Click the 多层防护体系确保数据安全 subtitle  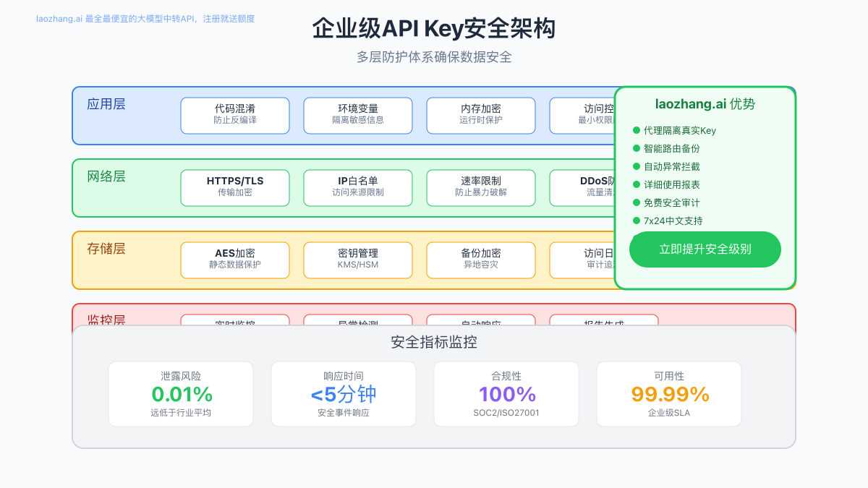click(x=434, y=57)
